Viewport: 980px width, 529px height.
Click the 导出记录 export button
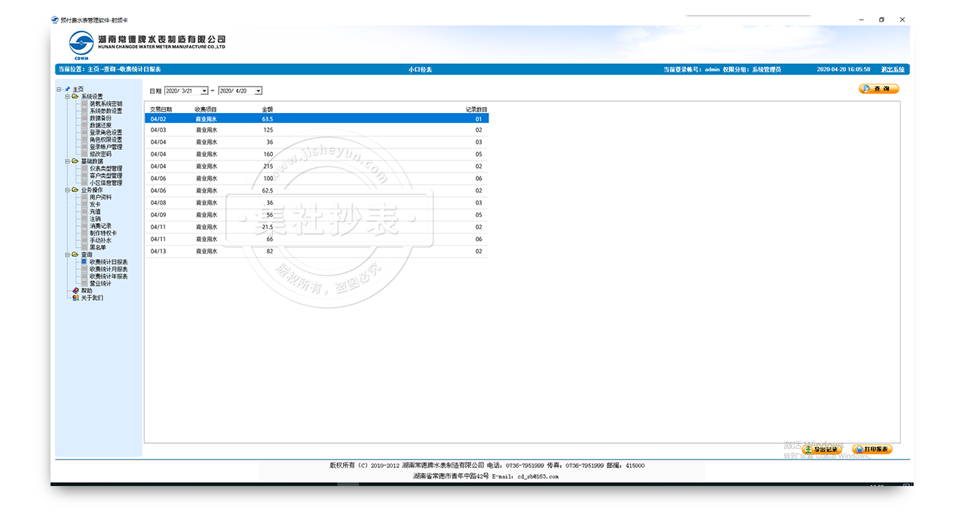[x=822, y=449]
